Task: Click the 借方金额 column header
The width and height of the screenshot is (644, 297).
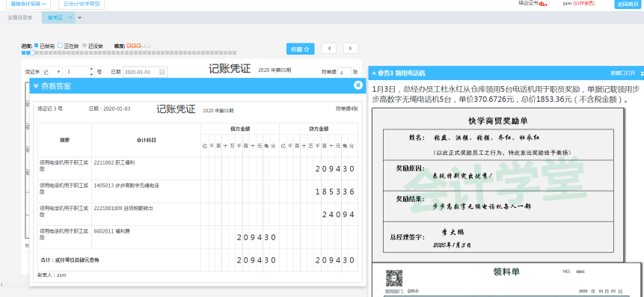Action: pyautogui.click(x=240, y=129)
